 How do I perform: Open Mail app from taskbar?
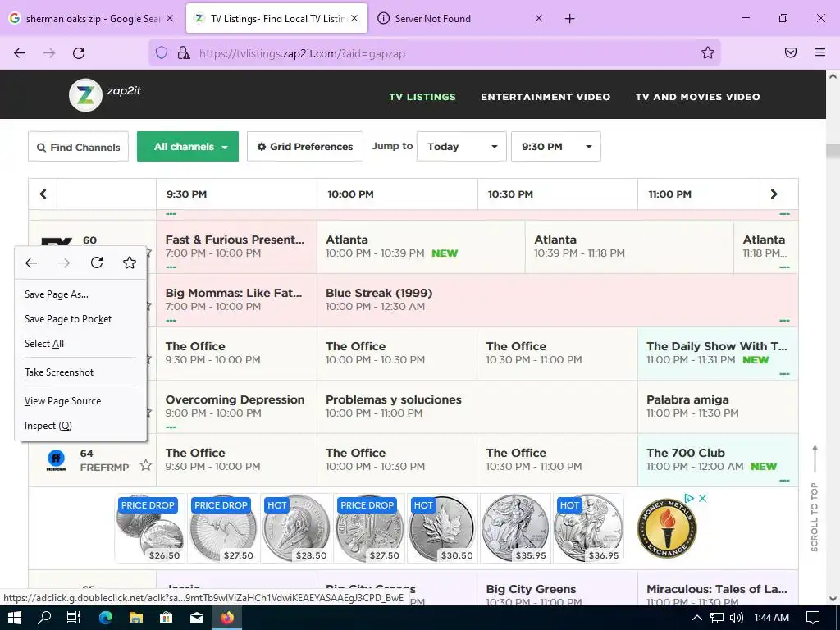pyautogui.click(x=197, y=618)
